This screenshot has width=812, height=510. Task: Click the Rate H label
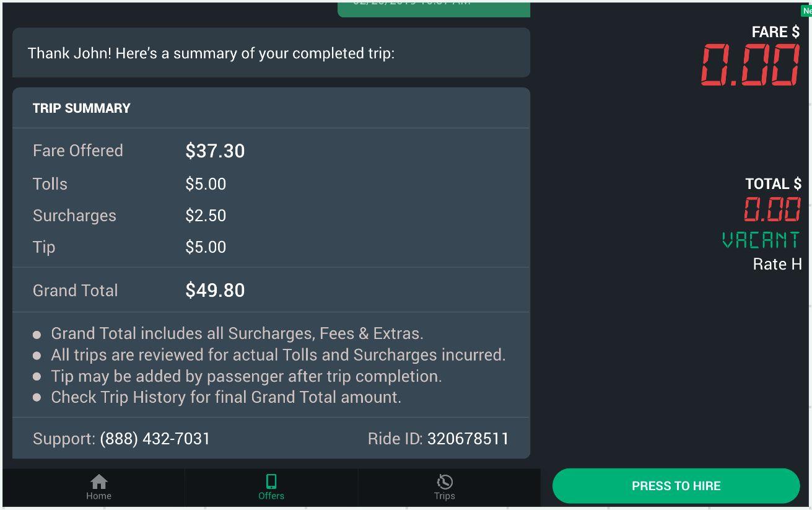(777, 265)
